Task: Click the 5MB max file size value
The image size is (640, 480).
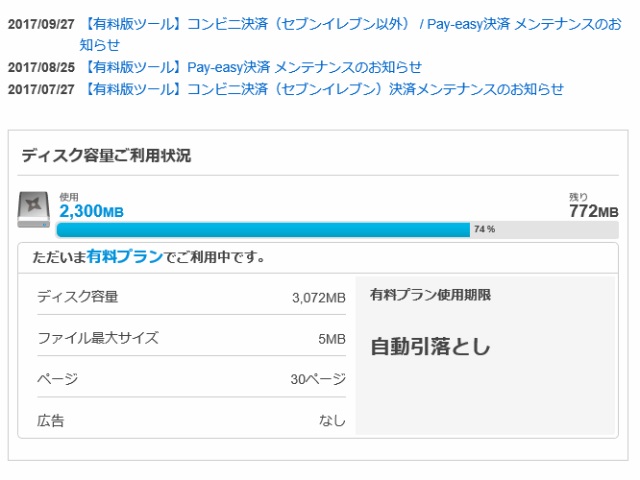Action: 331,339
